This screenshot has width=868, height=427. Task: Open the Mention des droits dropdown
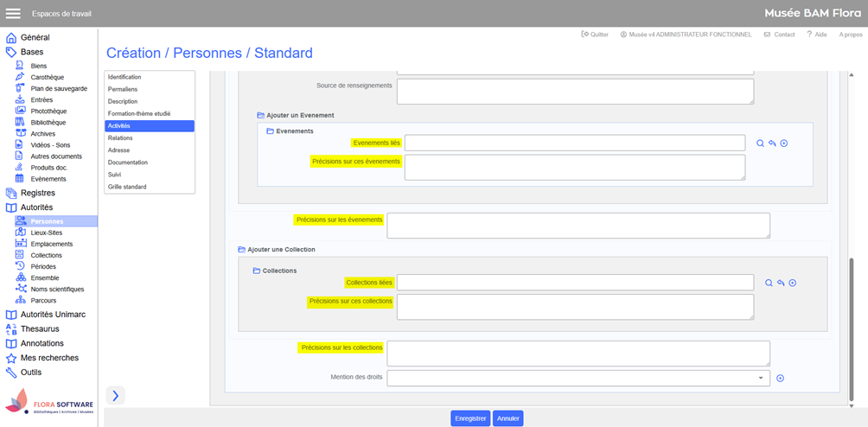[761, 379]
